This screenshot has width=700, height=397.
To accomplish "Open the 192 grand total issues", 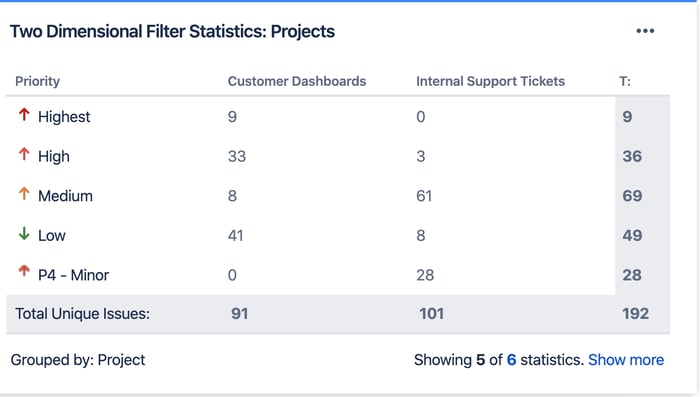I will 636,314.
